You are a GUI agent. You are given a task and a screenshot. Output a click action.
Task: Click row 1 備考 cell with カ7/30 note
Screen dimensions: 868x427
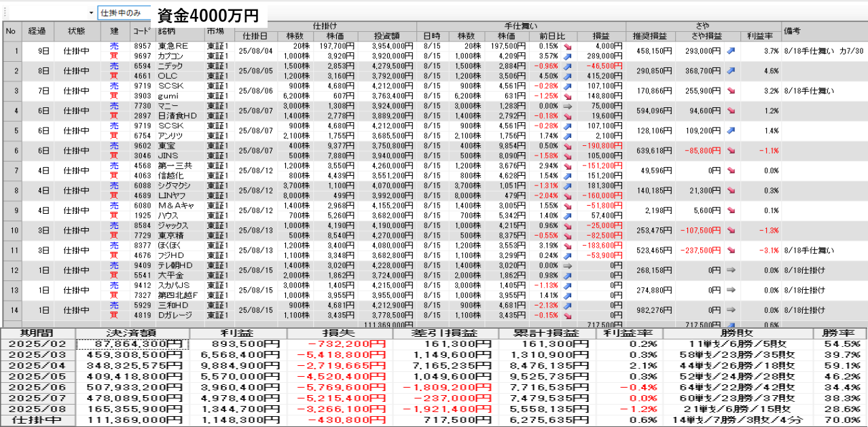822,51
